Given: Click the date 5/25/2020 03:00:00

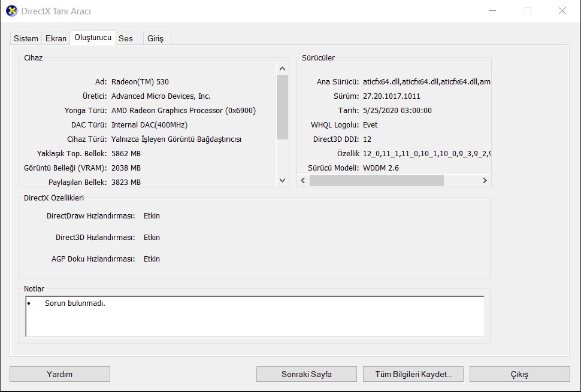Looking at the screenshot, I should tap(397, 111).
